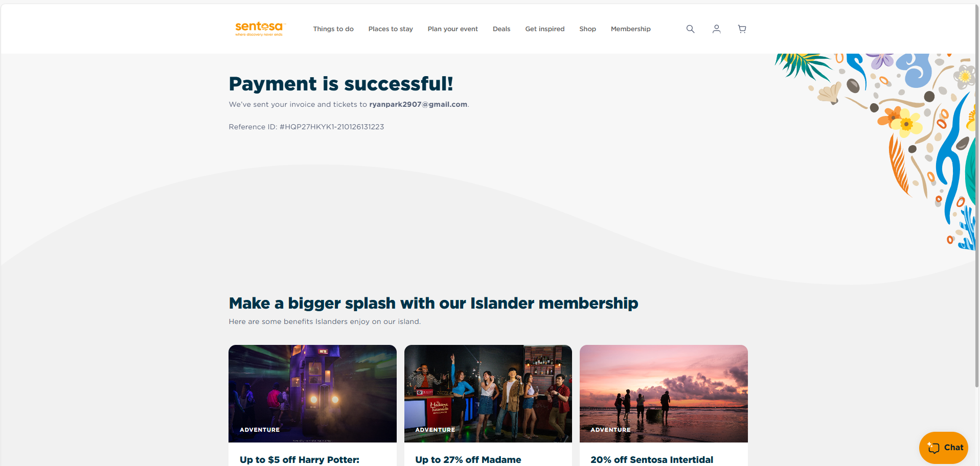Open the Get inspired menu

(544, 29)
